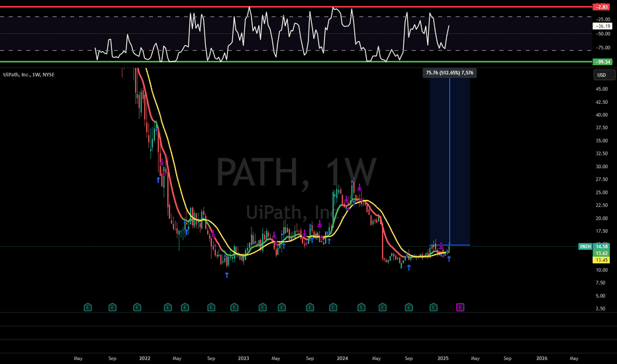Select the green 13.62 moving average label
Image resolution: width=617 pixels, height=364 pixels.
[x=602, y=253]
